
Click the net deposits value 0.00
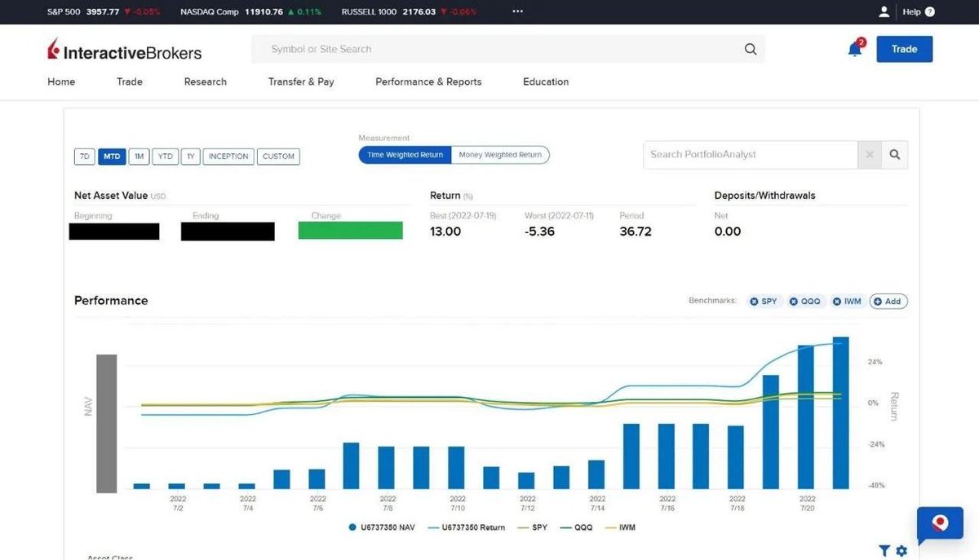(x=728, y=231)
